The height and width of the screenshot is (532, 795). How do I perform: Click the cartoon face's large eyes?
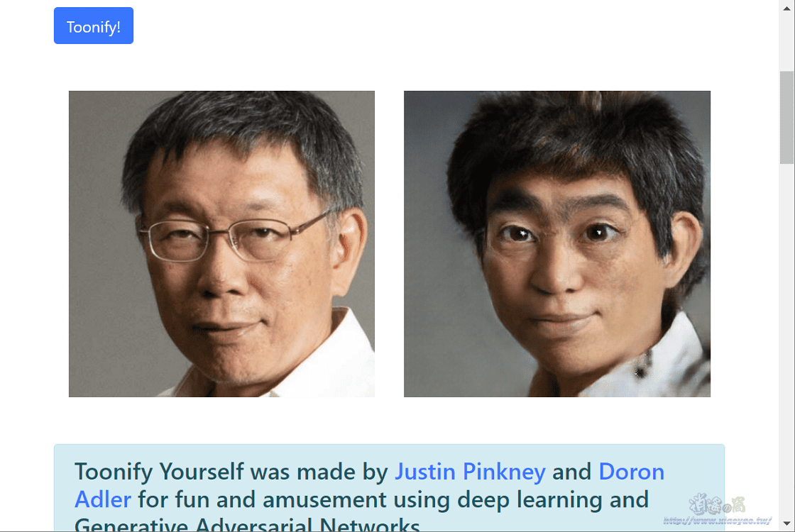(x=558, y=233)
